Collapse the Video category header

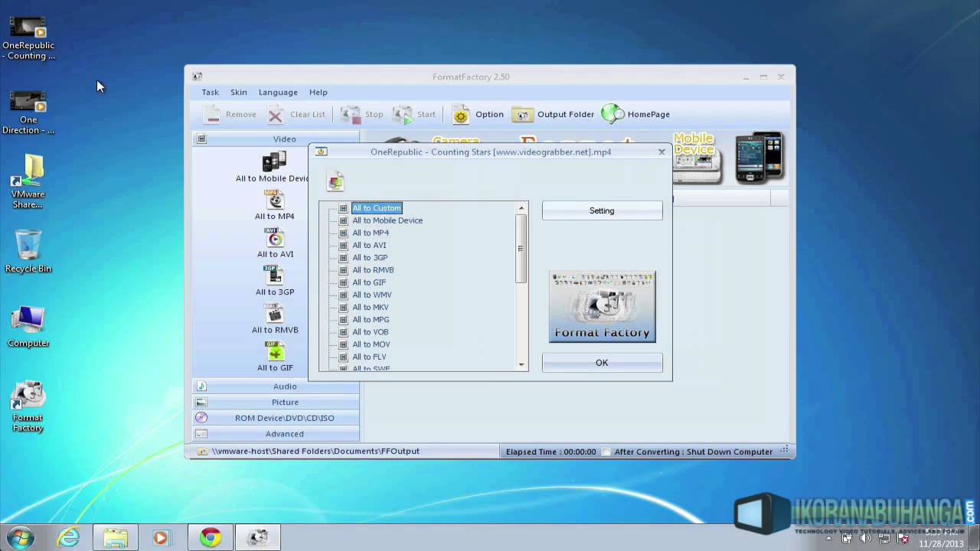pos(276,139)
